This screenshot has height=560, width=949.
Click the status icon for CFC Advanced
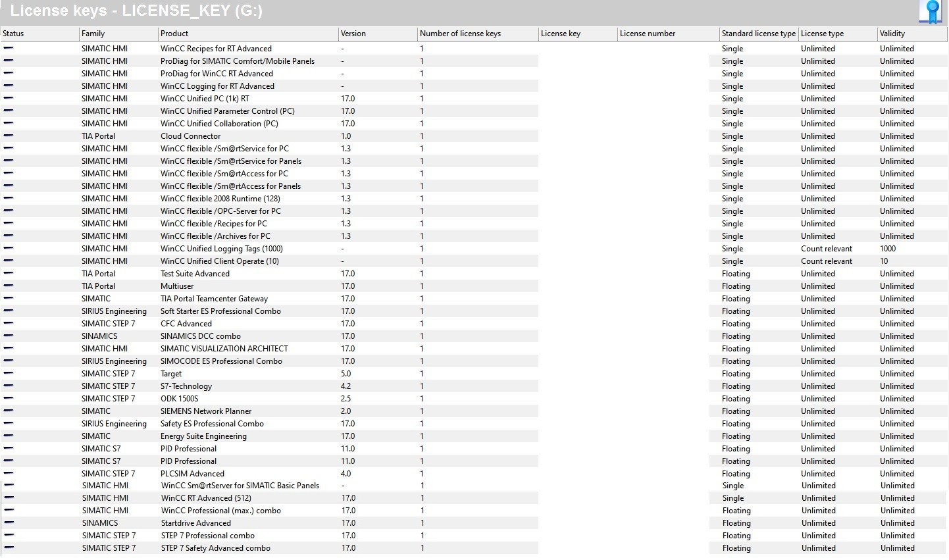[x=9, y=323]
